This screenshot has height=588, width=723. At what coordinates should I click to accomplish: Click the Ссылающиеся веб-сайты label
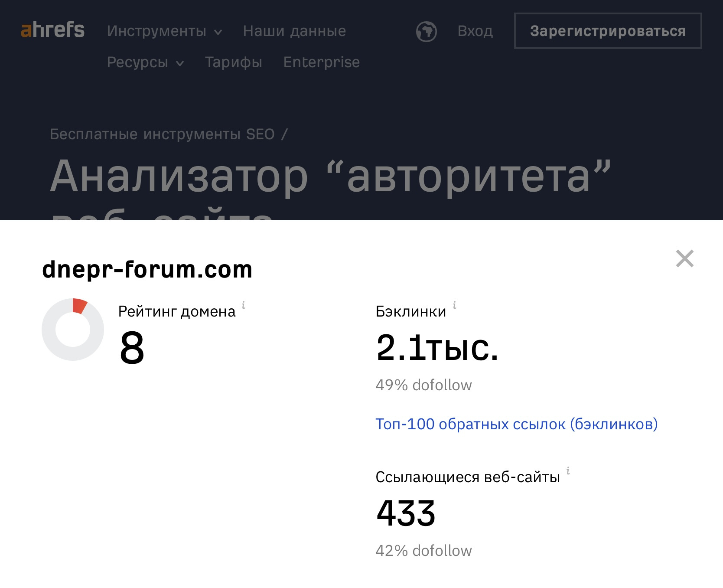click(x=468, y=477)
